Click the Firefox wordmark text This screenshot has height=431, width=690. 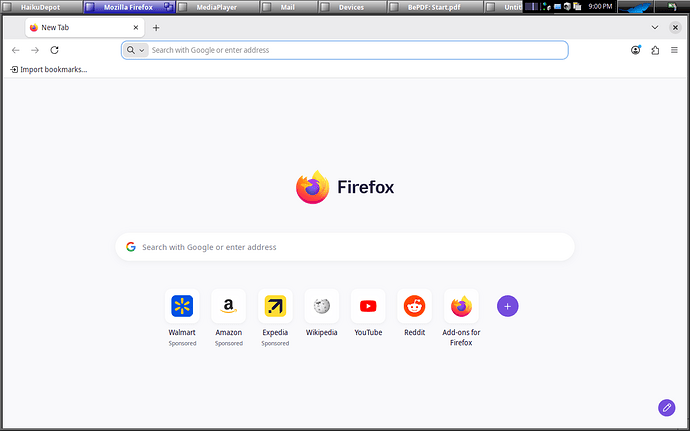point(365,187)
